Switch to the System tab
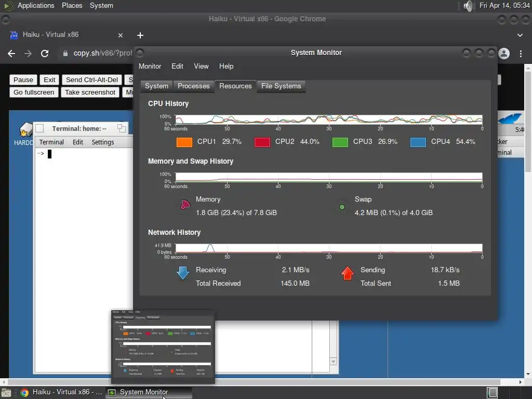This screenshot has width=532, height=399. coord(156,86)
